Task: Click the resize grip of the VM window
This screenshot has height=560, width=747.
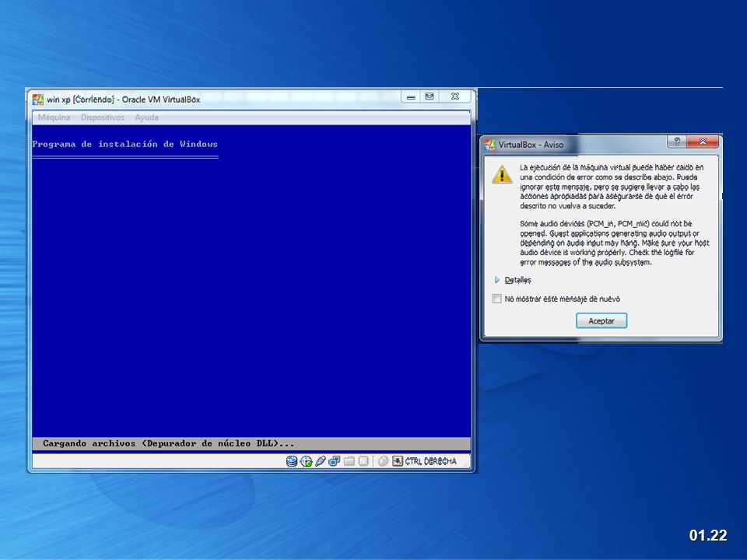Action: (x=466, y=464)
